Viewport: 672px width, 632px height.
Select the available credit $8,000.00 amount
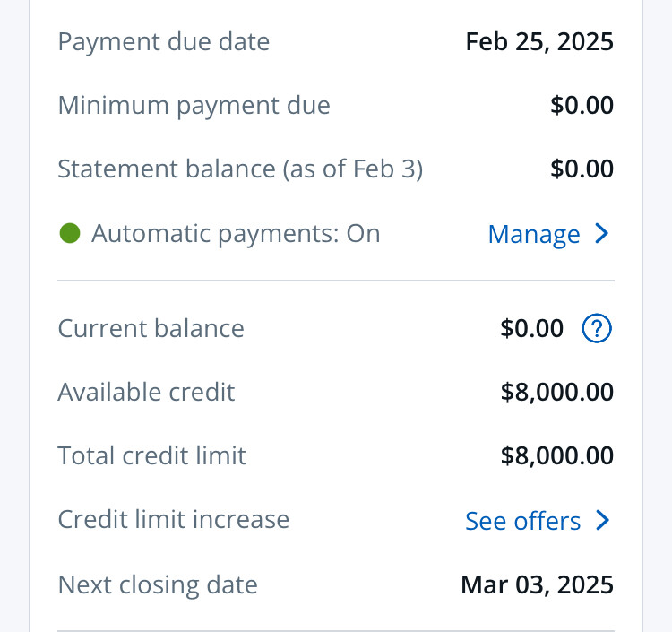556,392
